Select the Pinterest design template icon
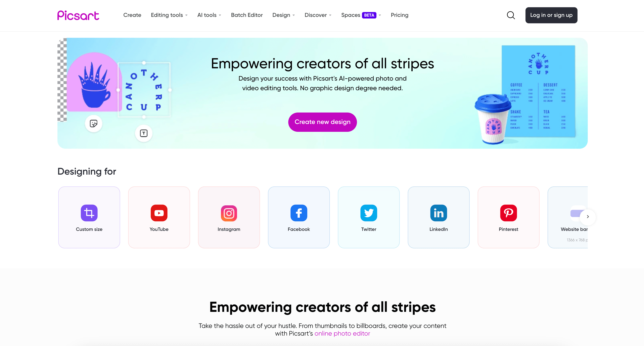644x346 pixels. click(x=509, y=213)
